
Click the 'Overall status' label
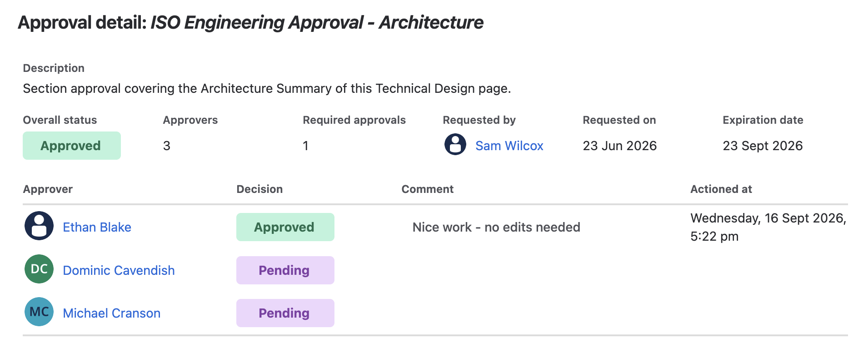[x=60, y=120]
